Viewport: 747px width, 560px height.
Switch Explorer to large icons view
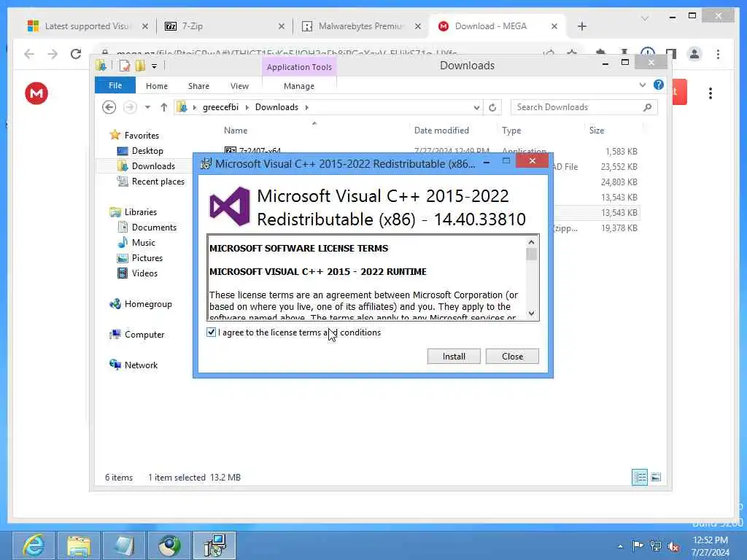click(656, 477)
